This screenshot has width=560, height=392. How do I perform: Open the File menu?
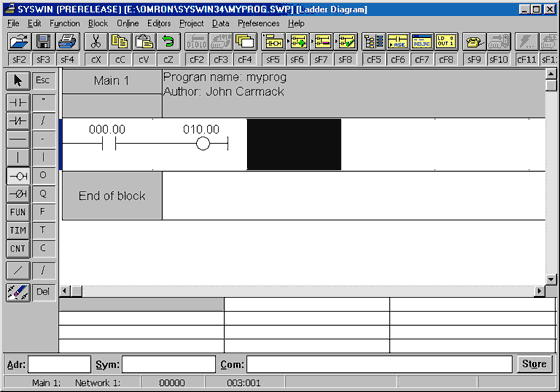[x=13, y=24]
